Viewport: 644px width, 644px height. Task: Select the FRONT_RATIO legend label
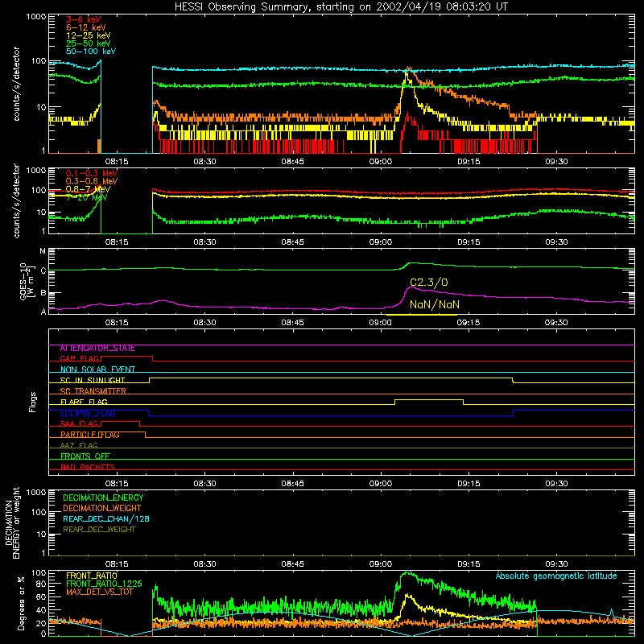pyautogui.click(x=92, y=576)
